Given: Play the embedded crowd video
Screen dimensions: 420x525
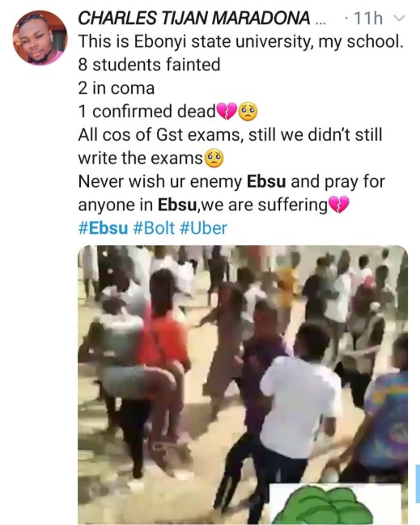Looking at the screenshot, I should pos(243,385).
